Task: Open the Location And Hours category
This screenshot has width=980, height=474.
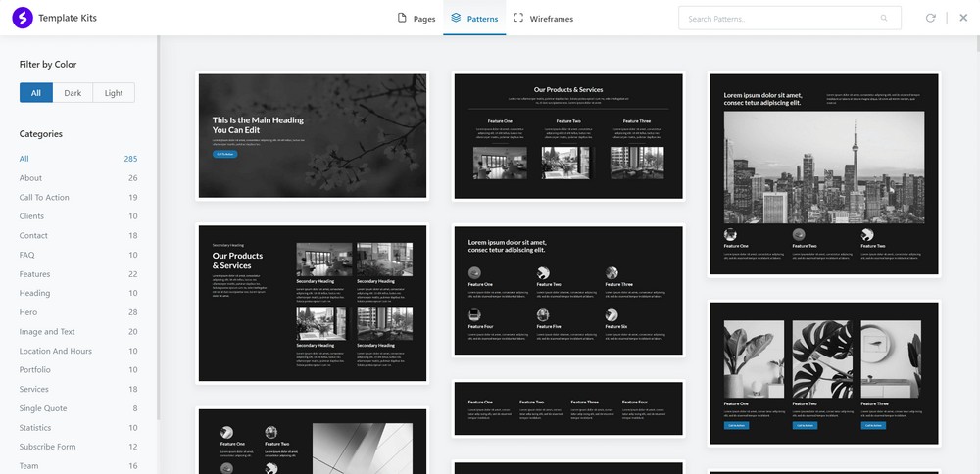Action: 56,351
